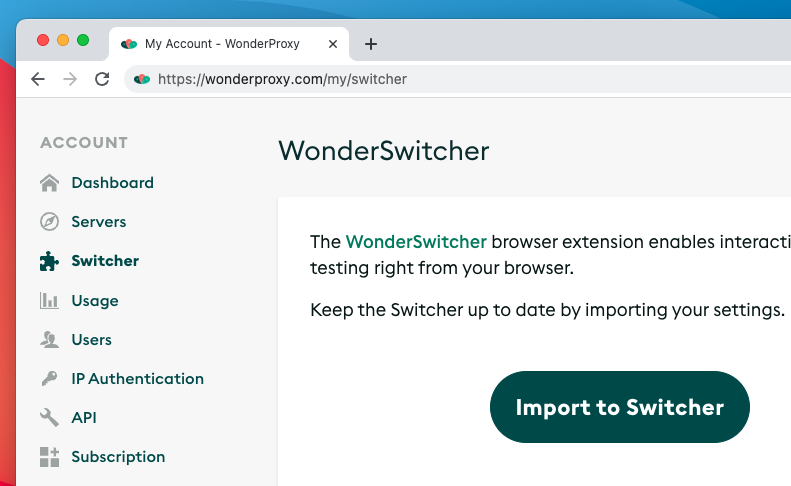Viewport: 791px width, 486px height.
Task: Click the yellow minimize window button
Action: tap(63, 40)
